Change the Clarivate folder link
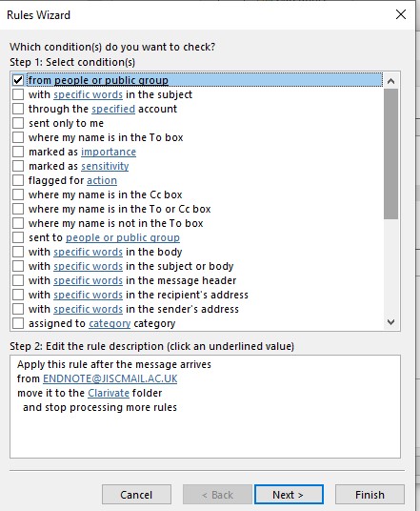This screenshot has width=420, height=511. tap(109, 393)
